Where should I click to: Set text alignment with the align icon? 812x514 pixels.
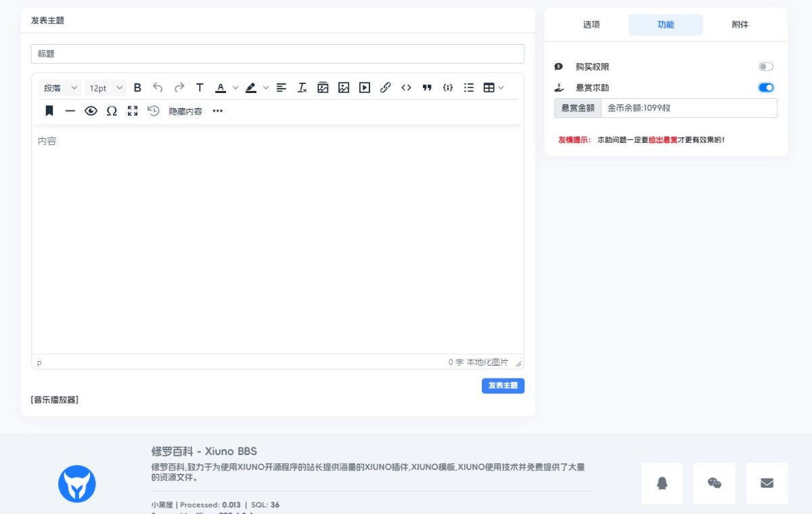click(x=281, y=87)
